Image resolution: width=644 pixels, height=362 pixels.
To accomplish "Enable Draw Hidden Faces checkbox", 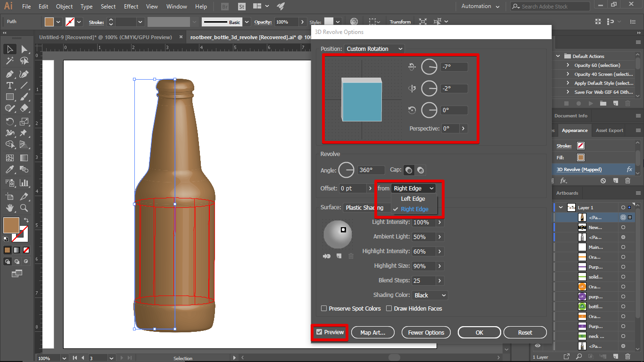I will pos(389,309).
